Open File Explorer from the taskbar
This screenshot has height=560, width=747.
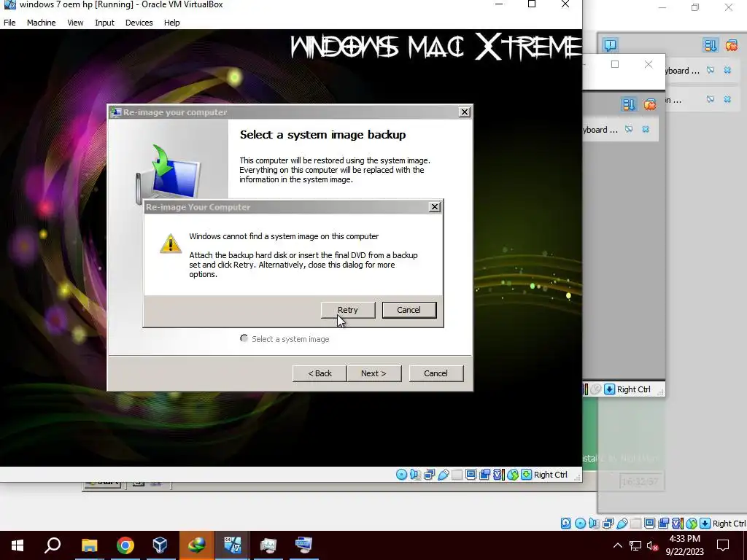[x=89, y=545]
